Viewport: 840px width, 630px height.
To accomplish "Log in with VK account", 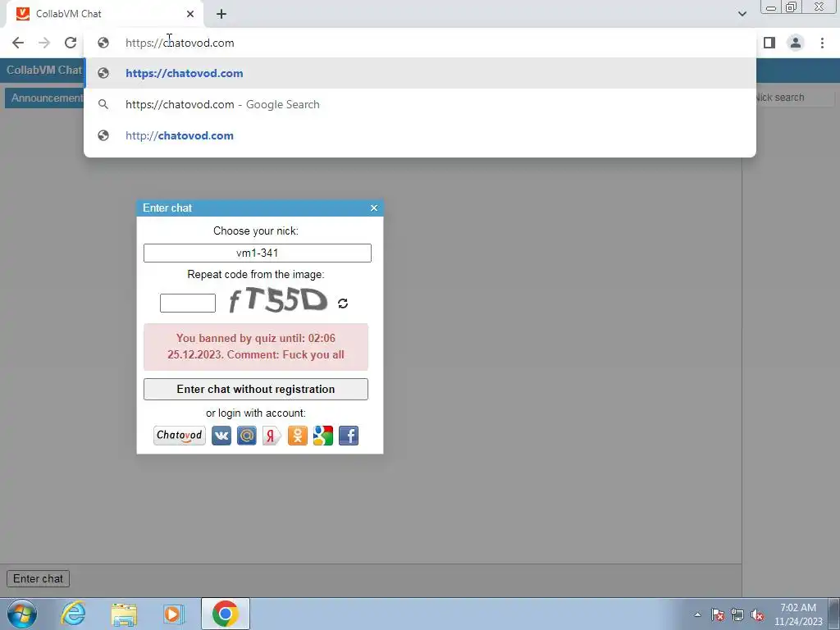I will pos(221,436).
